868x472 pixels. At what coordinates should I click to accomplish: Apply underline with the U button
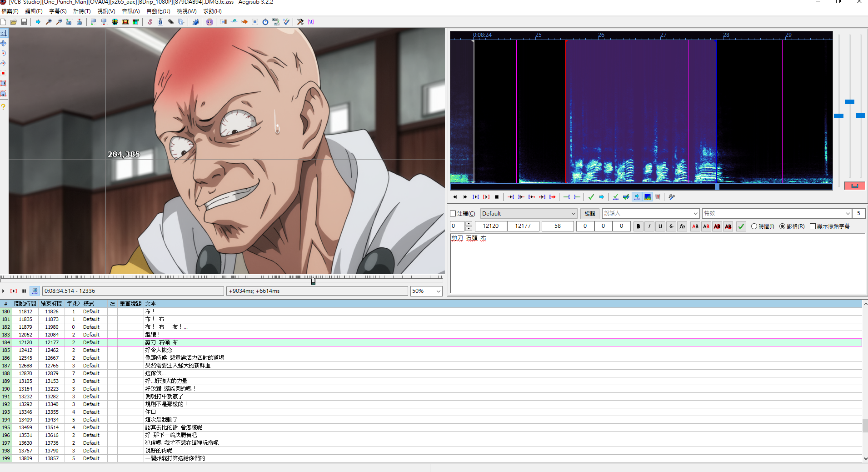tap(660, 226)
